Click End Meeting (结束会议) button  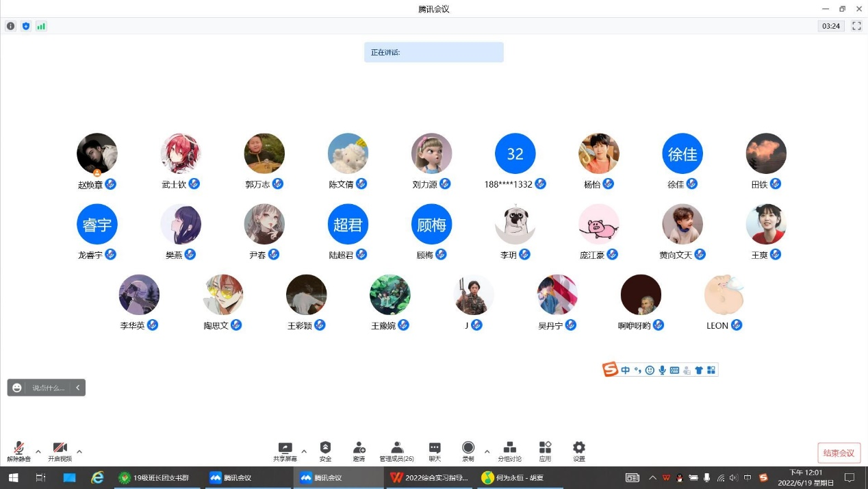(x=839, y=453)
